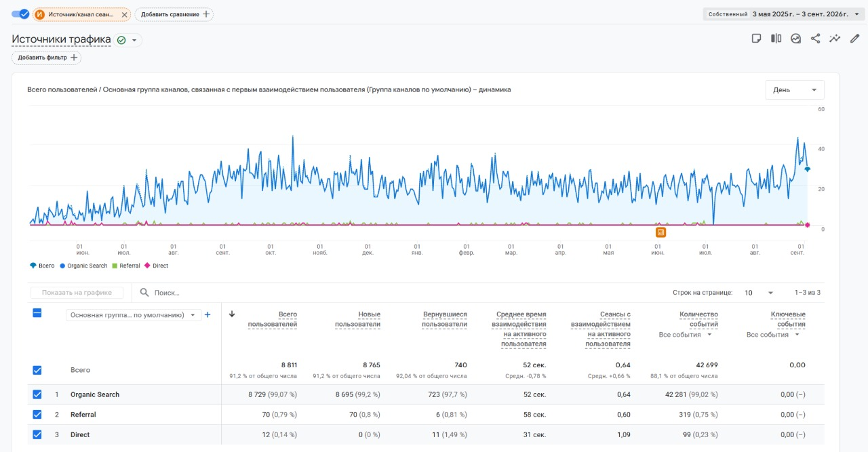The width and height of the screenshot is (868, 452).
Task: Click the Собственный date range label
Action: (x=728, y=14)
